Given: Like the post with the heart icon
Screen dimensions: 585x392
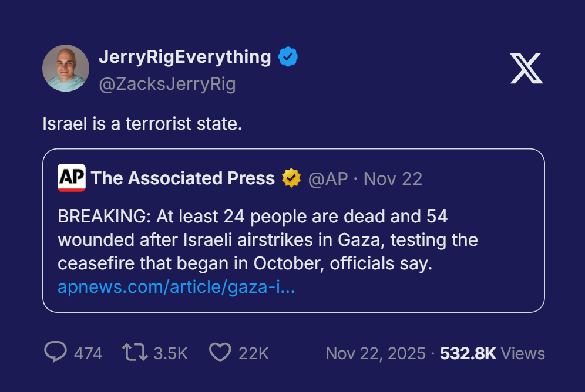Looking at the screenshot, I should click(x=220, y=352).
